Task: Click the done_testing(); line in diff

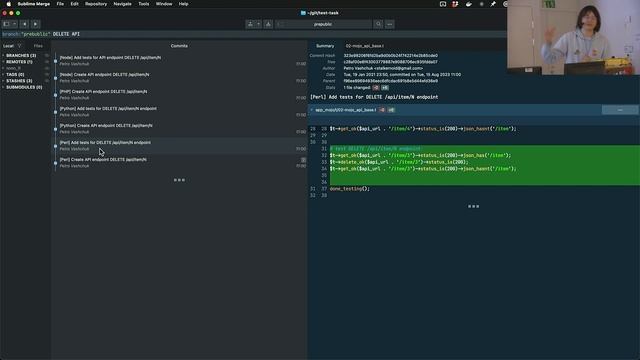Action: tap(349, 189)
